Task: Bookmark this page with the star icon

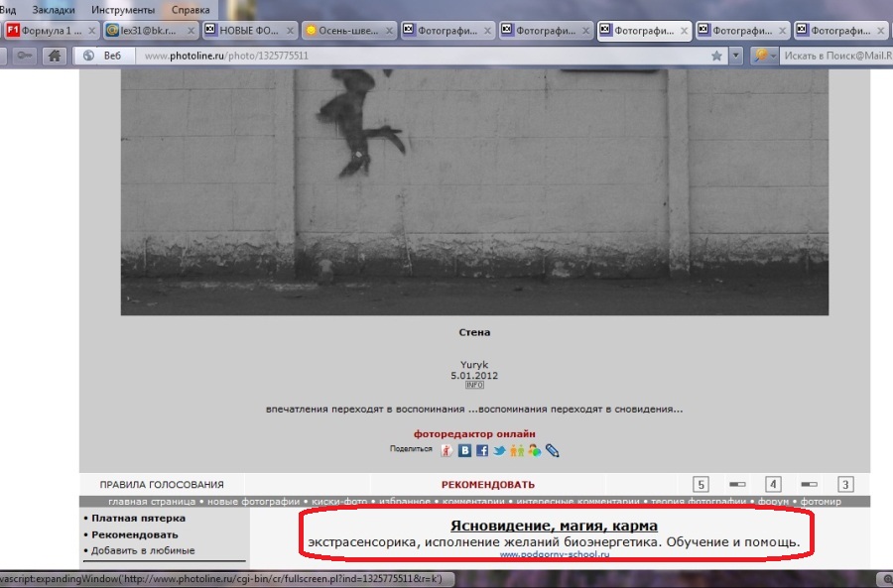Action: tap(716, 56)
